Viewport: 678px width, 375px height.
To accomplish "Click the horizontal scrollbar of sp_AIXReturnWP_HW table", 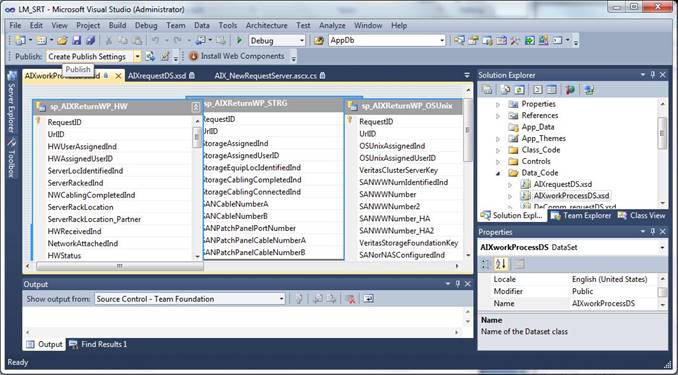I will [x=120, y=266].
